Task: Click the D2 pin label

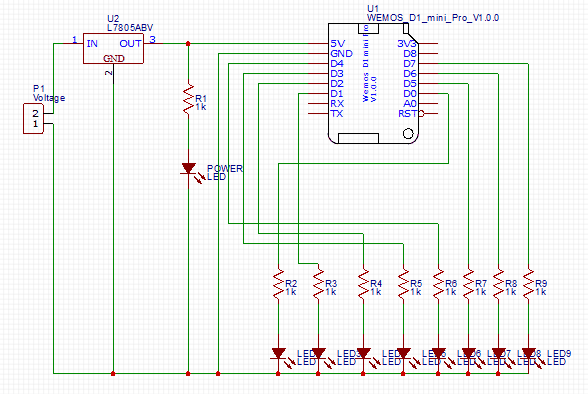Action: (x=337, y=84)
